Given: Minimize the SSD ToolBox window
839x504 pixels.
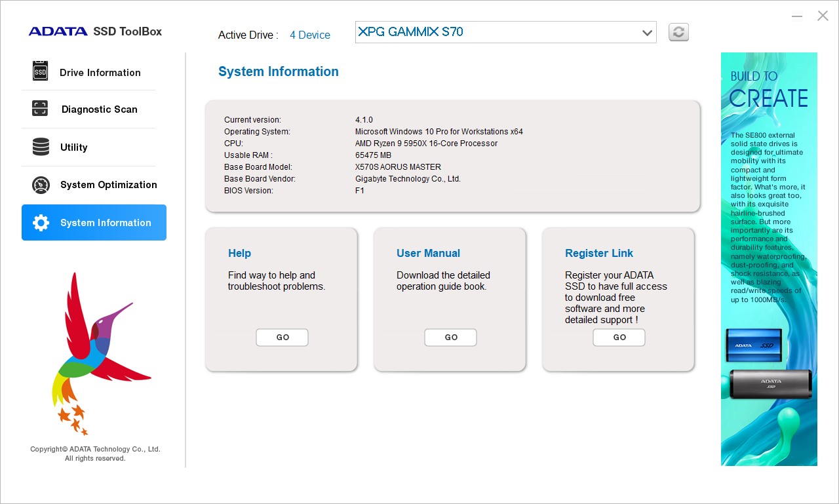Looking at the screenshot, I should pyautogui.click(x=797, y=16).
